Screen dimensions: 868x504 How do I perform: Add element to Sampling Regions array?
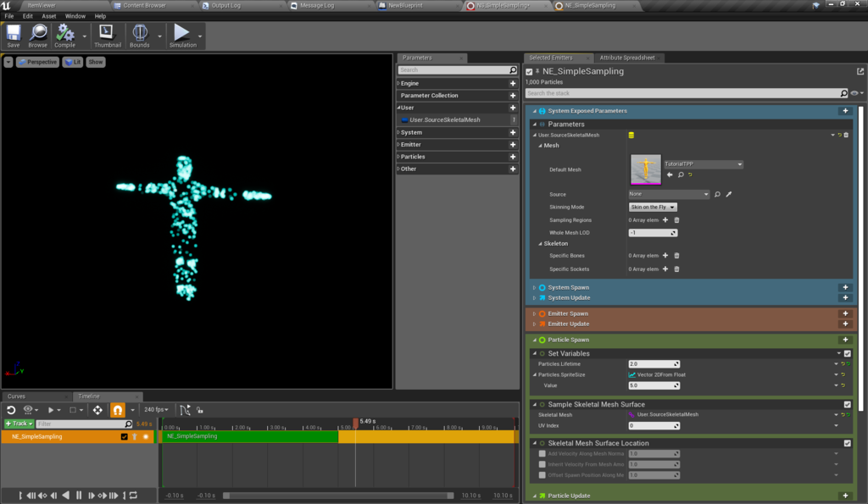coord(665,220)
